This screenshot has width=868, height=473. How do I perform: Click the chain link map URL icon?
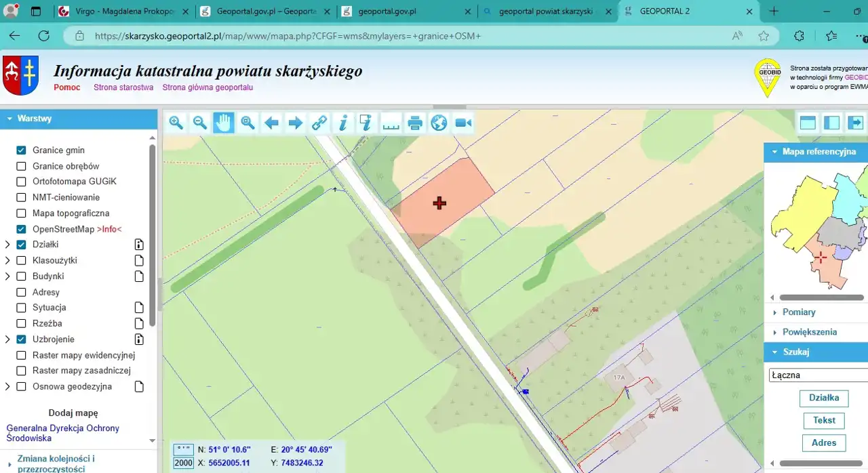pos(319,123)
